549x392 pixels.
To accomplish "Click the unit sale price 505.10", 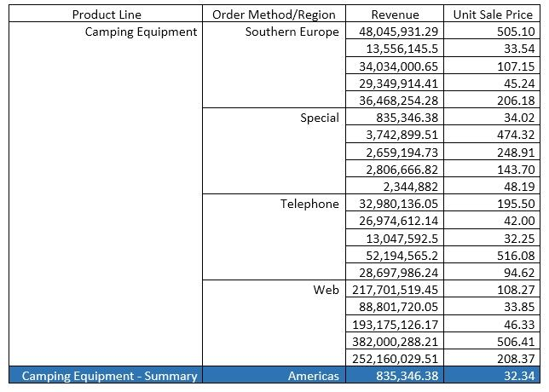I will pyautogui.click(x=515, y=32).
